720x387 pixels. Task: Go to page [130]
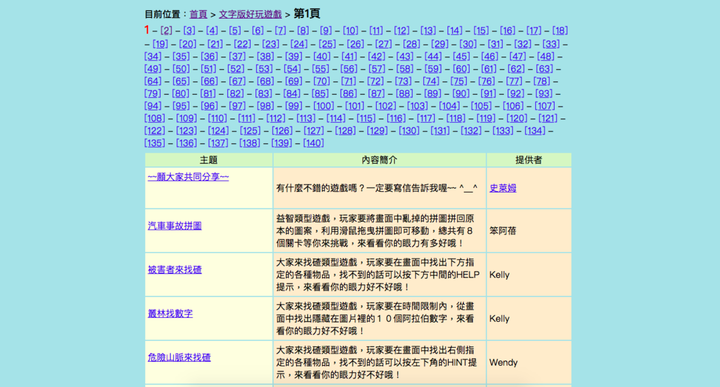[409, 131]
